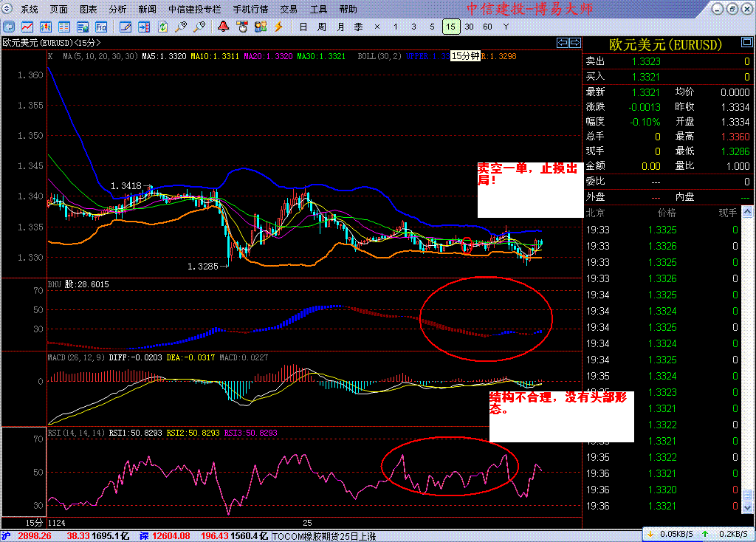The height and width of the screenshot is (542, 756).
Task: Open the 交易 menu
Action: pyautogui.click(x=289, y=9)
